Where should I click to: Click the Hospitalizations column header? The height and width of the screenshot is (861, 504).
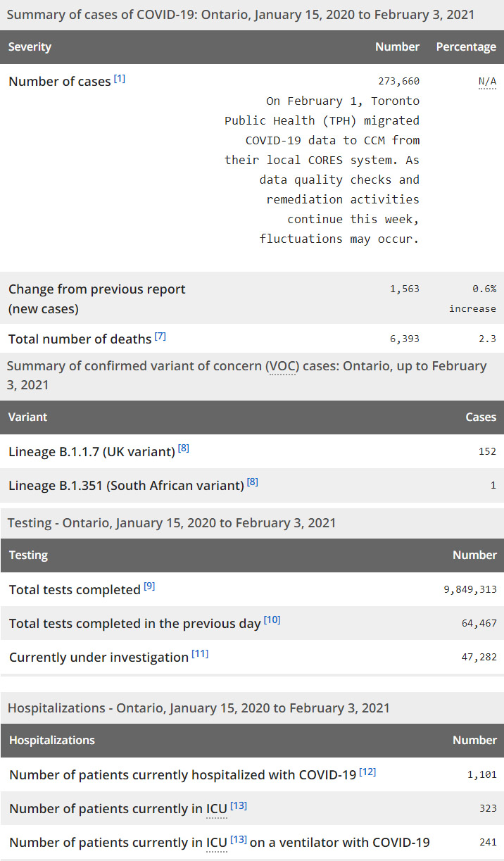coord(52,741)
